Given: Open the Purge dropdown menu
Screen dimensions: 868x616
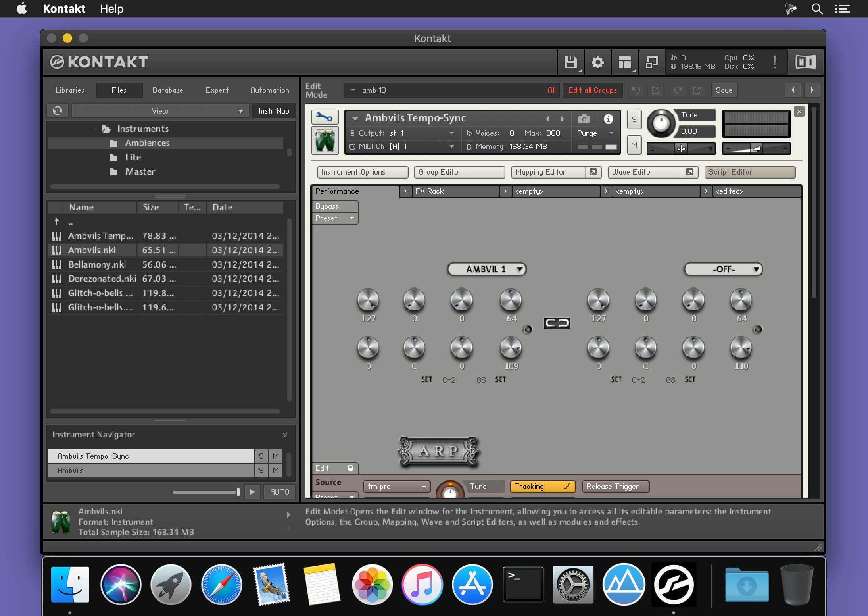Looking at the screenshot, I should click(595, 133).
